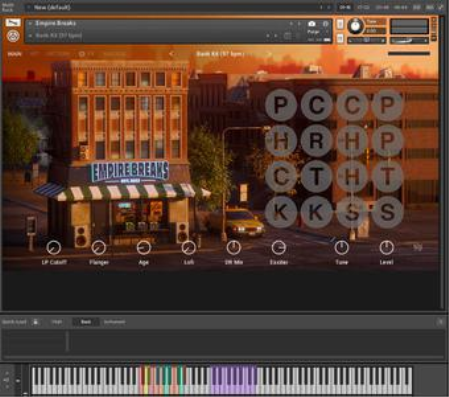449x397 pixels.
Task: Shift keyboard octave down arrow
Action: [x=7, y=387]
